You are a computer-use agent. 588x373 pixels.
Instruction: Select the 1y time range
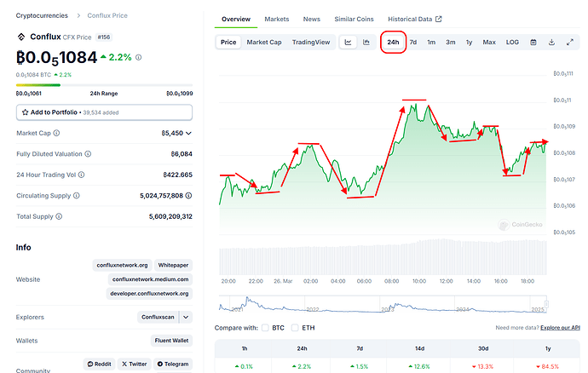(x=469, y=43)
